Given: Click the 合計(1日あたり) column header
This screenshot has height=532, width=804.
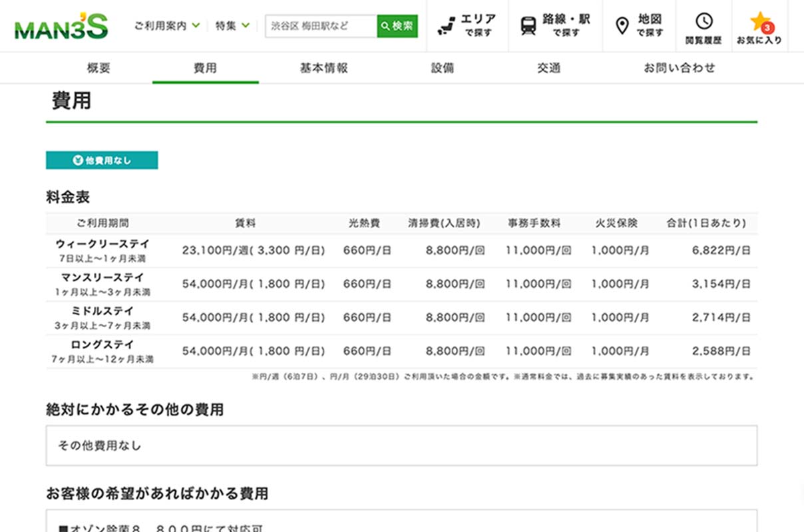Looking at the screenshot, I should click(706, 223).
